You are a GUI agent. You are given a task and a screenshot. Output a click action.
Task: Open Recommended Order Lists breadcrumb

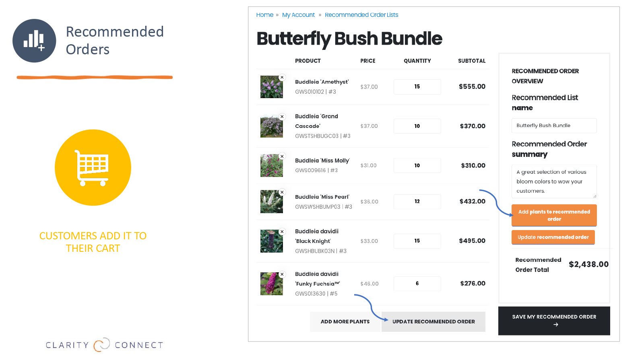tap(361, 15)
